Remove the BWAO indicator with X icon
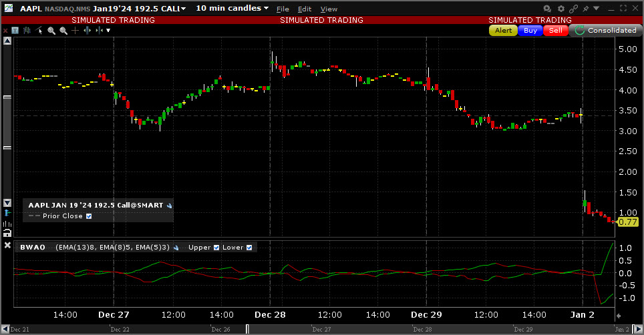The width and height of the screenshot is (644, 335). pyautogui.click(x=7, y=245)
